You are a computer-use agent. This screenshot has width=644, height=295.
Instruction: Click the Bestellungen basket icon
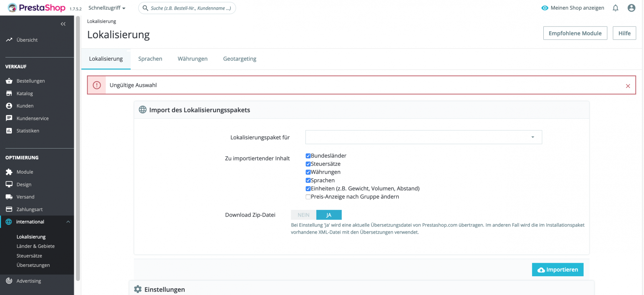(9, 81)
